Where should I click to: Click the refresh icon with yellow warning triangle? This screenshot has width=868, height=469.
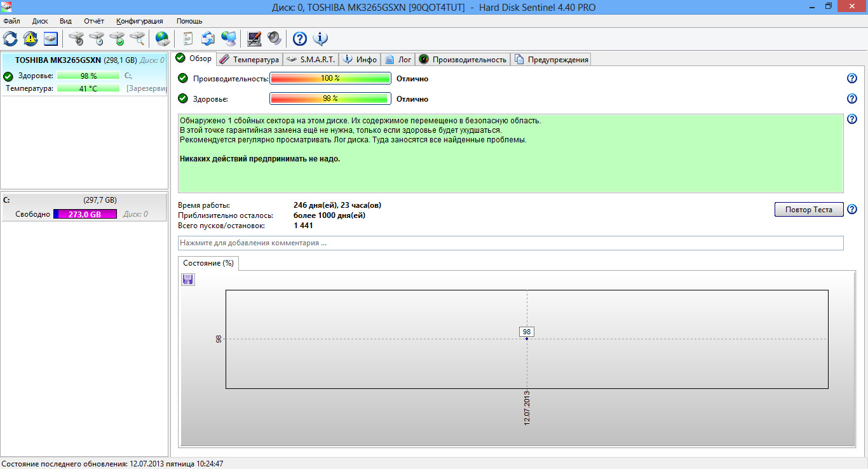31,39
